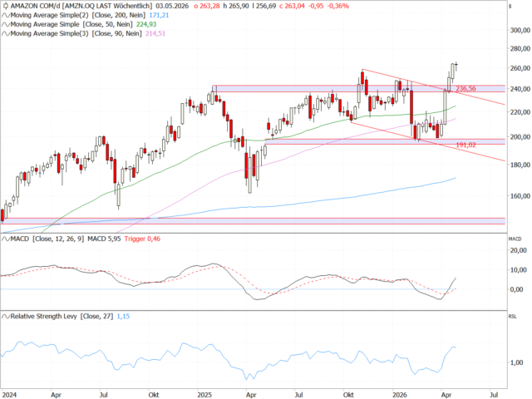Click the MACD axis label on right

coord(514,239)
